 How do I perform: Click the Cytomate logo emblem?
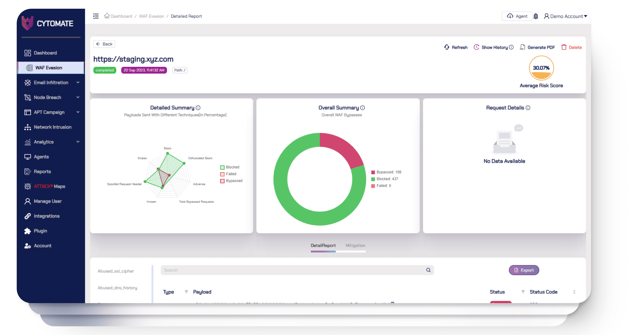tap(27, 23)
